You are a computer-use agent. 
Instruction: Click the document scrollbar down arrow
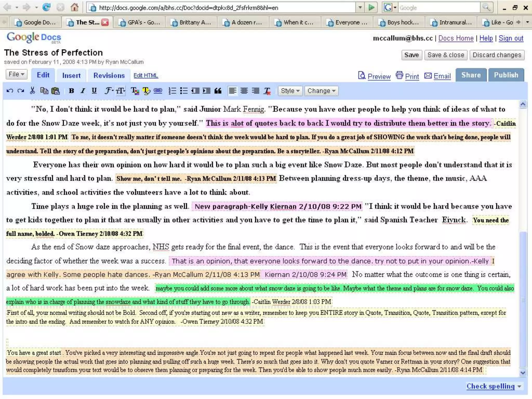pyautogui.click(x=523, y=373)
